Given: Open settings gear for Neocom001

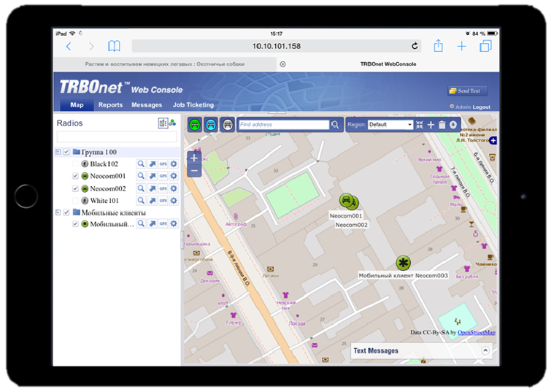Looking at the screenshot, I should [174, 176].
